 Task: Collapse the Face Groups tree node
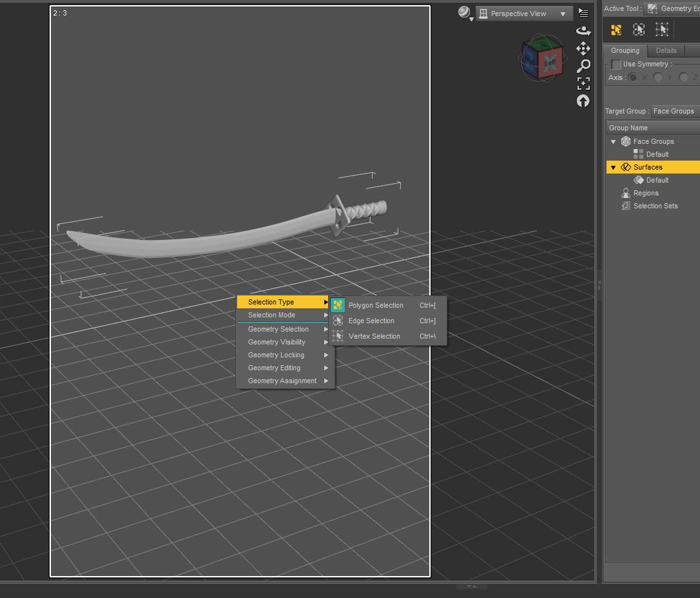tap(614, 142)
